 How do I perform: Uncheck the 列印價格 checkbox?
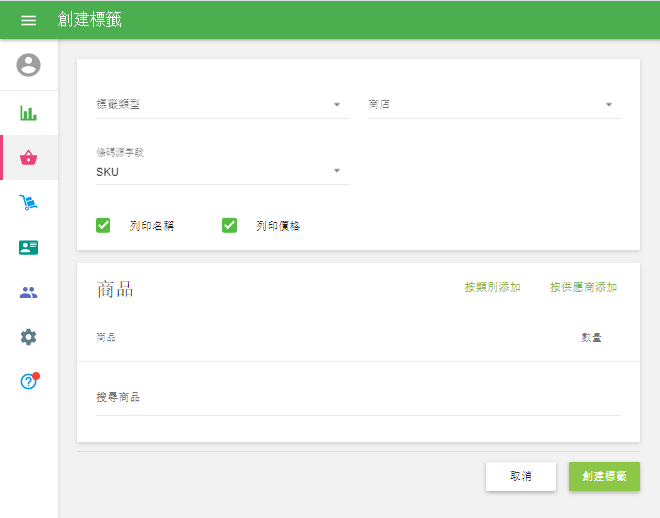click(x=229, y=225)
